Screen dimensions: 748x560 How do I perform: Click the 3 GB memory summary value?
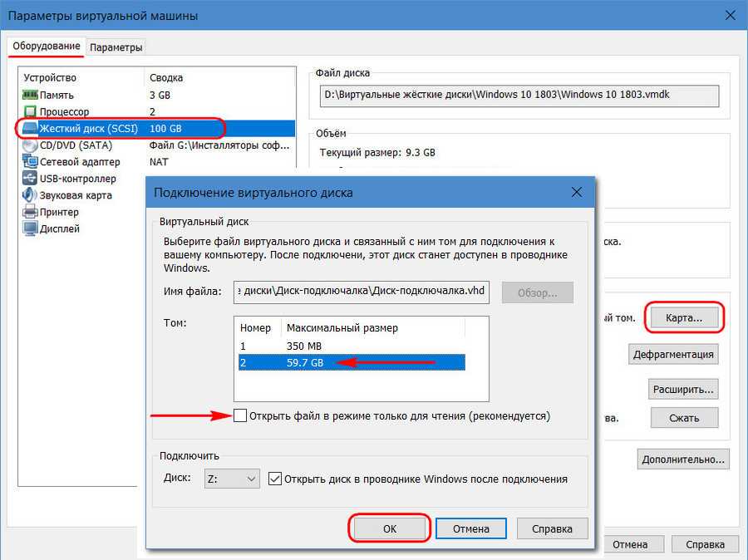pyautogui.click(x=160, y=95)
